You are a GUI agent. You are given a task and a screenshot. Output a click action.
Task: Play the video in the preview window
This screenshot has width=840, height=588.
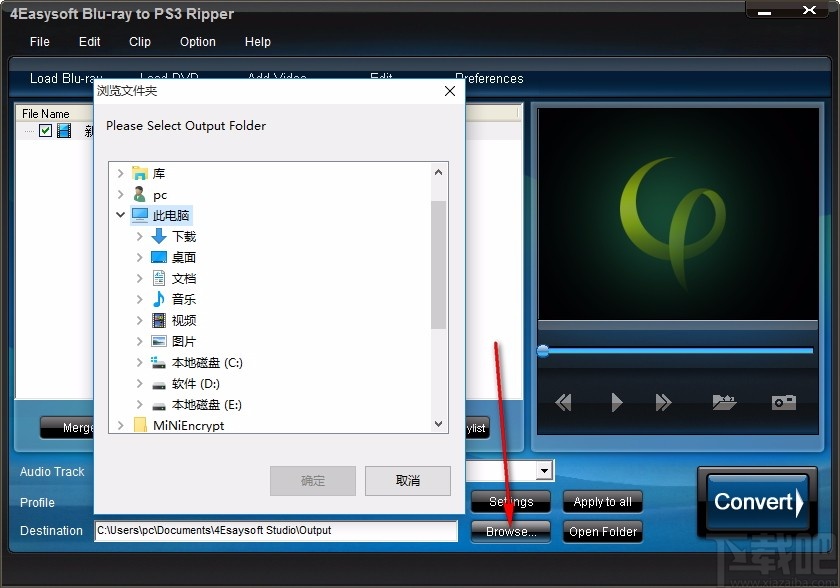click(x=616, y=402)
